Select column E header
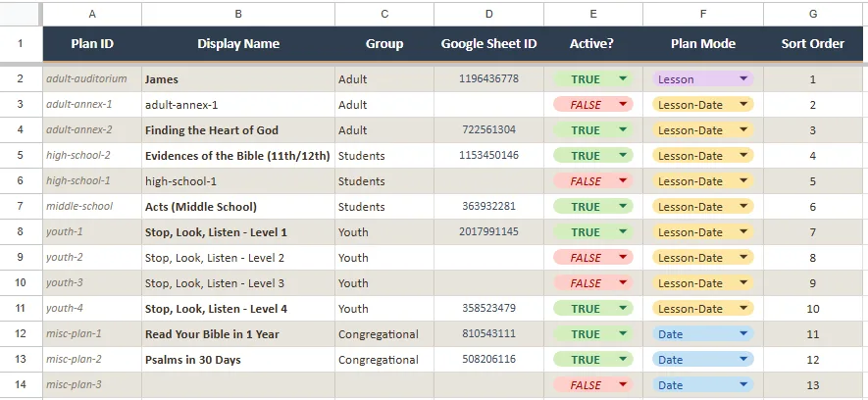 coord(592,14)
